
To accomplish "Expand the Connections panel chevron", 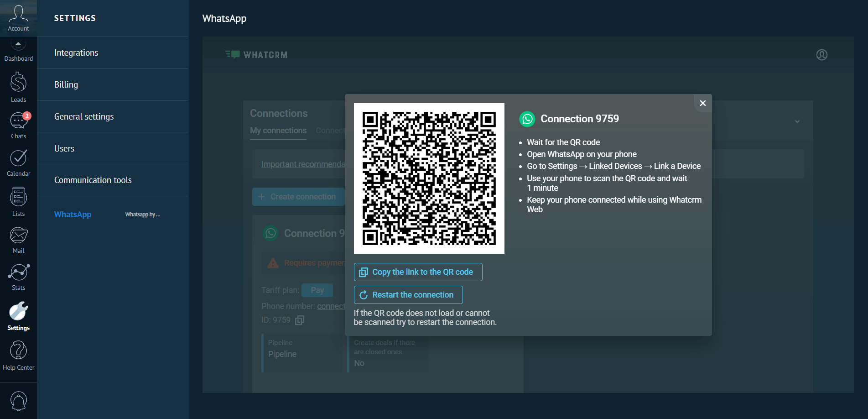I will click(797, 121).
